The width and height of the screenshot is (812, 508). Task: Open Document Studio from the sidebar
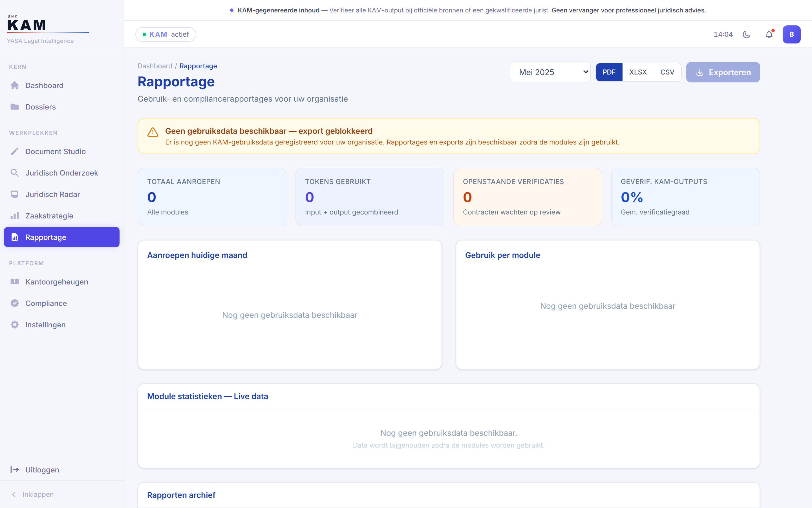(x=62, y=152)
